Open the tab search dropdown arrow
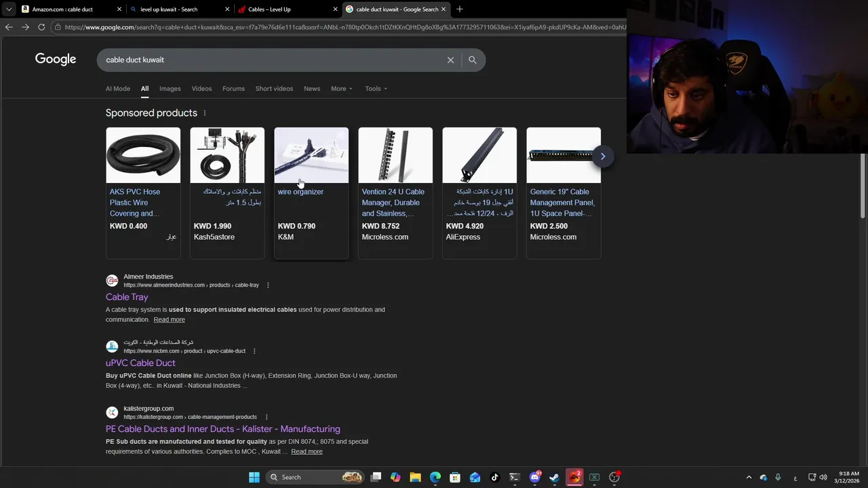 (8, 9)
